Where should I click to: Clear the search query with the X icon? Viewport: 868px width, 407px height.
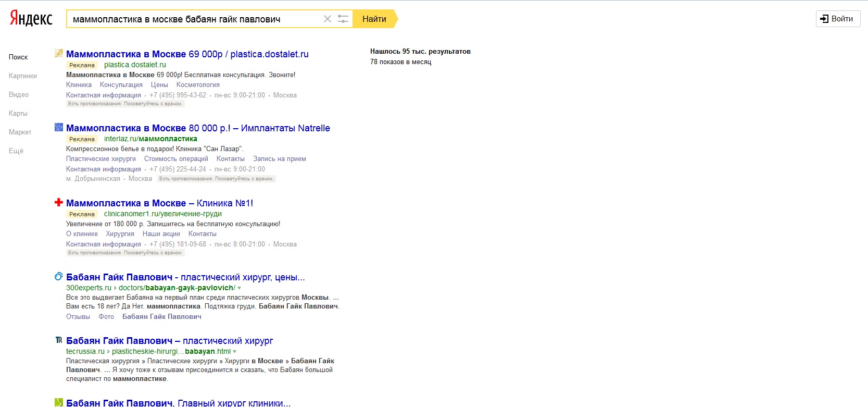[328, 19]
